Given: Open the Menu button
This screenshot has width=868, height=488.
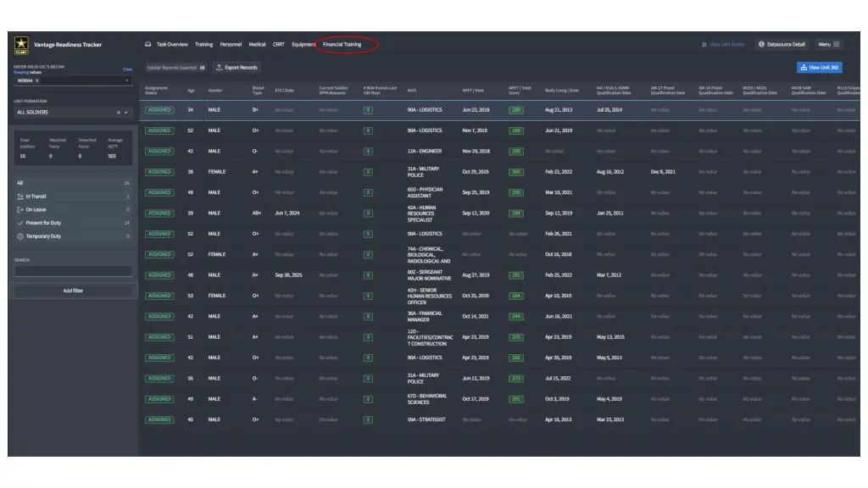Looking at the screenshot, I should pyautogui.click(x=829, y=44).
